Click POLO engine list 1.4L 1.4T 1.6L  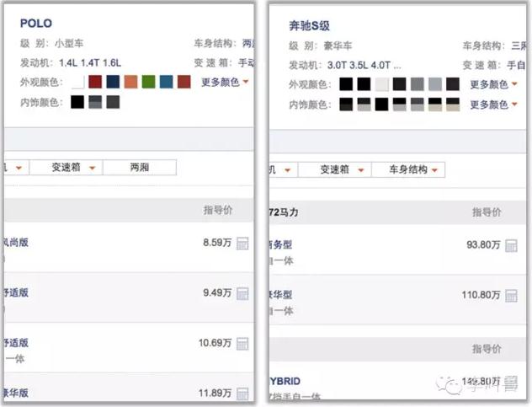(x=90, y=63)
